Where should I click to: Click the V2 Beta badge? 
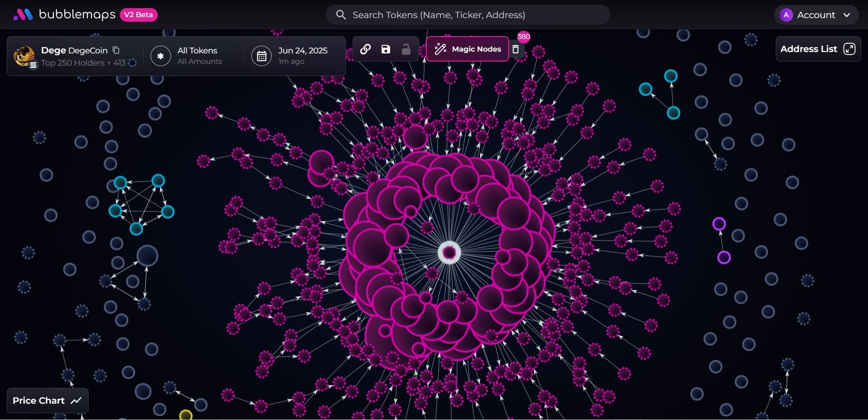tap(138, 14)
